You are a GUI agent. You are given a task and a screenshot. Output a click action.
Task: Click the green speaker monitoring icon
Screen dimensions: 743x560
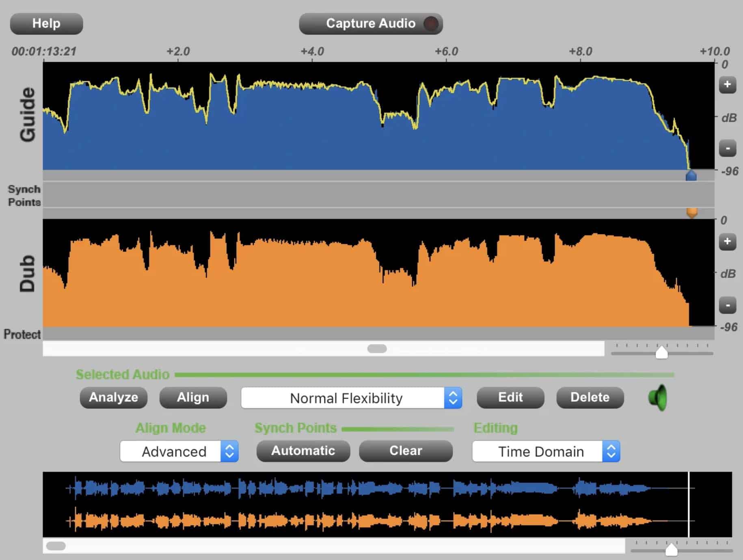(x=659, y=398)
